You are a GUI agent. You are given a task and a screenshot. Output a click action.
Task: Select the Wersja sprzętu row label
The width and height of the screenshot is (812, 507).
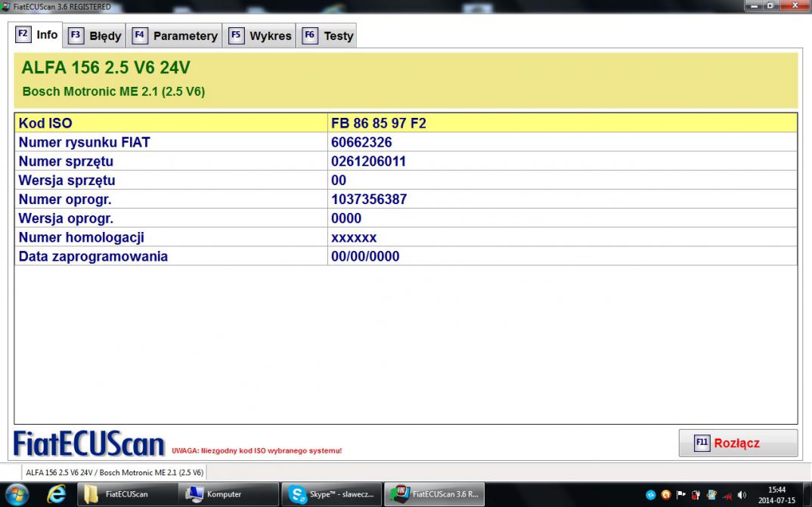171,180
